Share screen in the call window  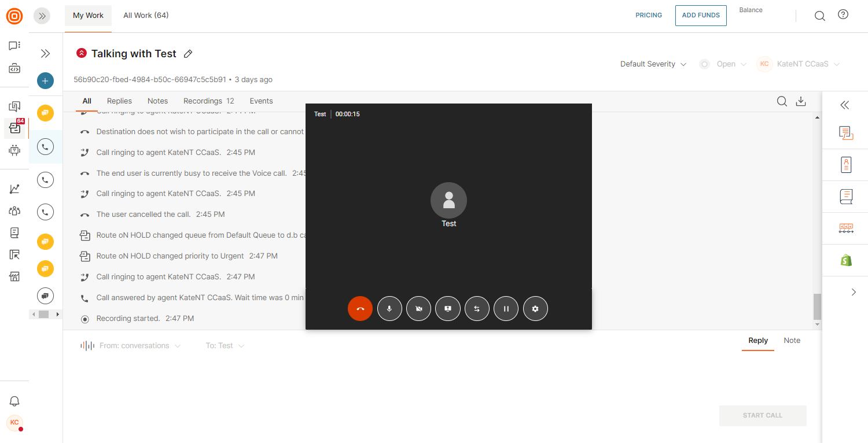[448, 309]
